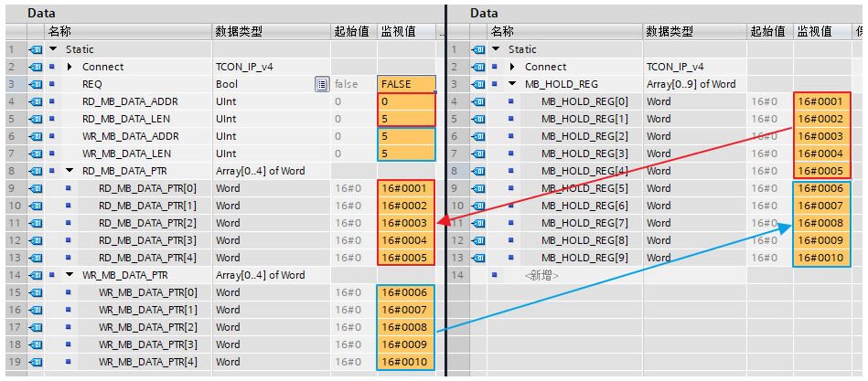Click the tag icon of RD_MB_DATA_LEN row
The image size is (868, 381).
tap(36, 119)
